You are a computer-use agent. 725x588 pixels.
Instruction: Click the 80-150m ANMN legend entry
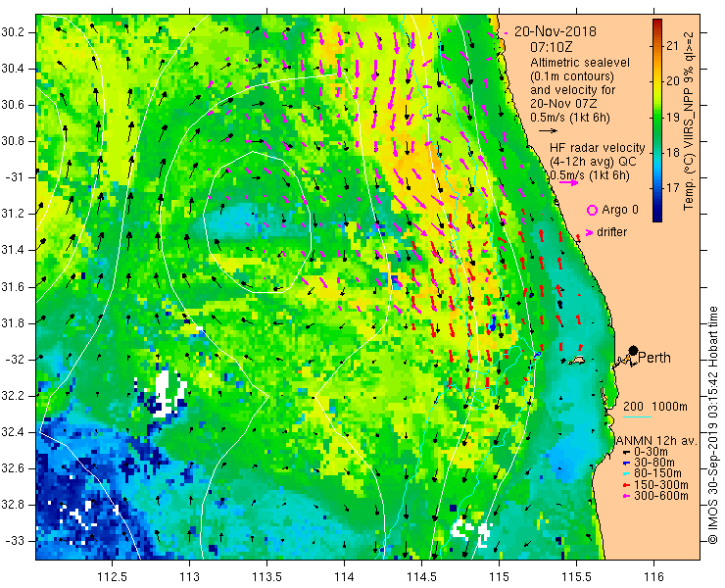[x=652, y=473]
